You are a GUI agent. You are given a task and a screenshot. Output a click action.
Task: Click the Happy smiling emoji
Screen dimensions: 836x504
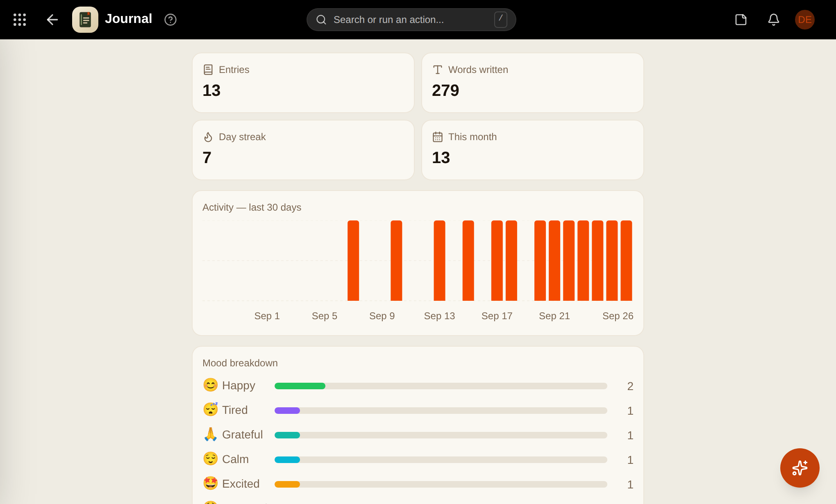(211, 385)
